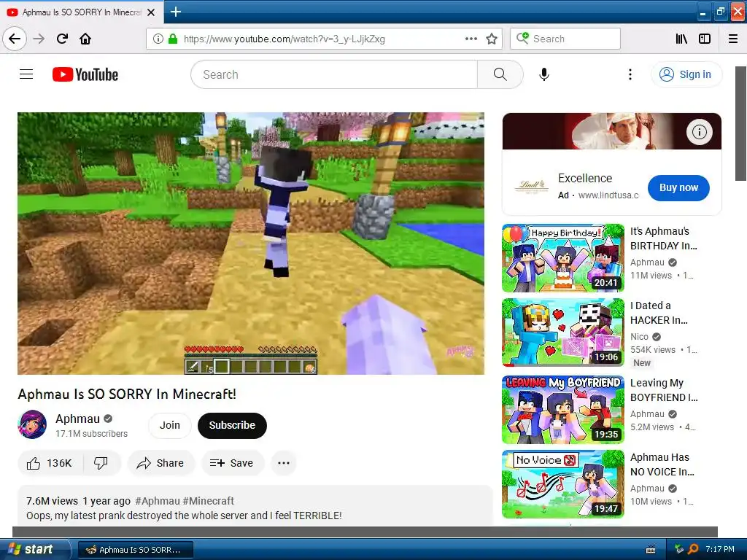Click the #Minecraft hashtag link

coord(208,501)
